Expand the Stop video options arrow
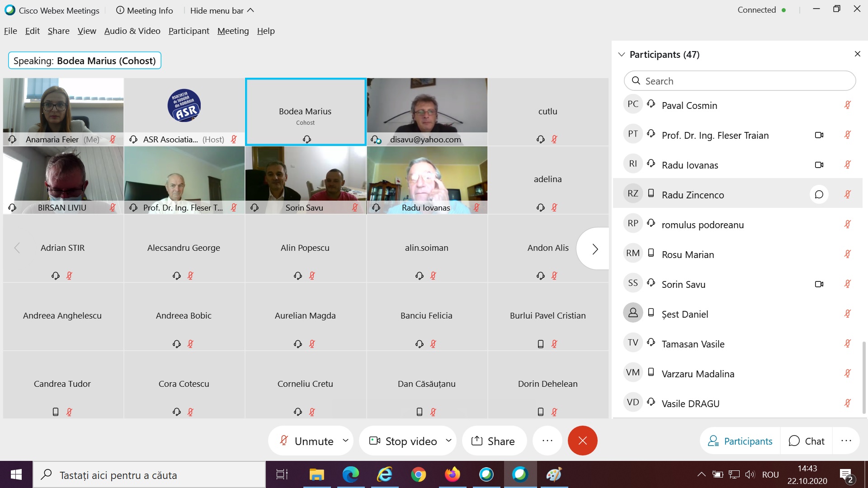This screenshot has width=868, height=488. point(448,440)
